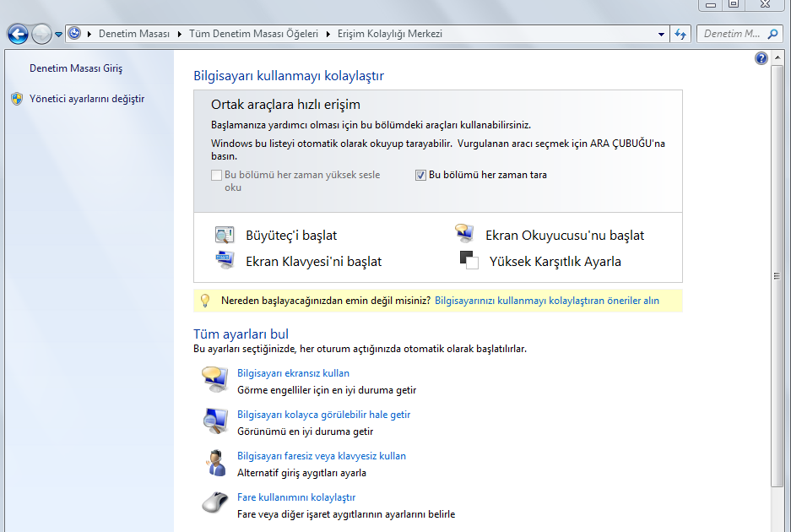Uncheck 'Bu bölümü her zaman tara'
The height and width of the screenshot is (532, 791).
click(420, 175)
